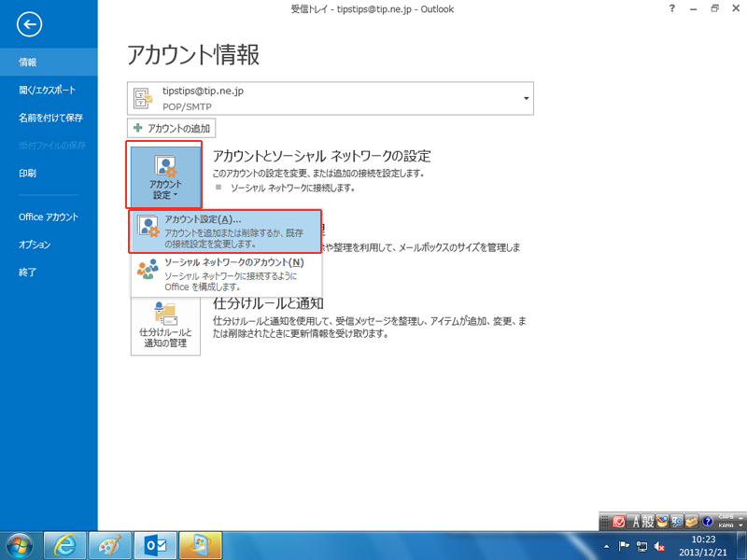Choose アカウント設定(A)... from the menu
The image size is (747, 560).
226,231
